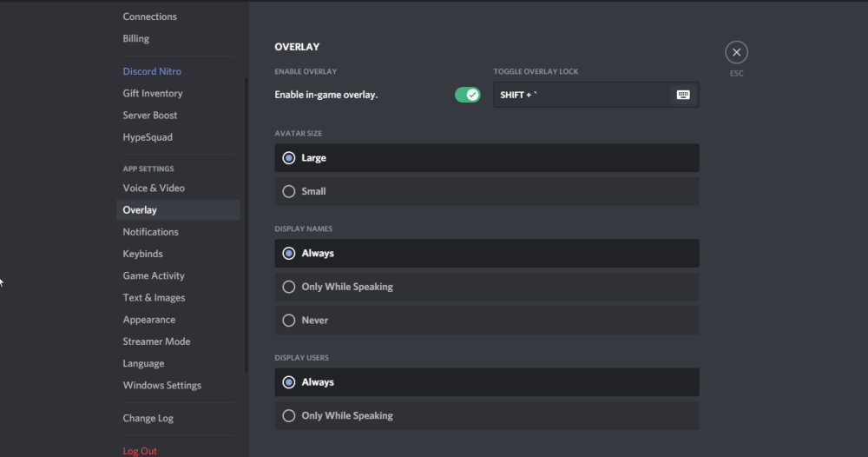Click the TOGGLE OVERLAY LOCK label

pos(536,71)
